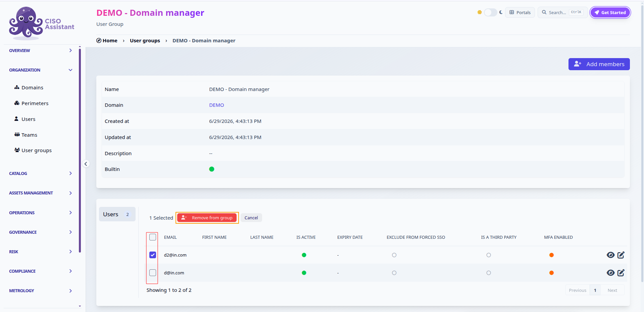View details of user d2@in.com
Viewport: 644px width, 312px height.
tap(610, 255)
